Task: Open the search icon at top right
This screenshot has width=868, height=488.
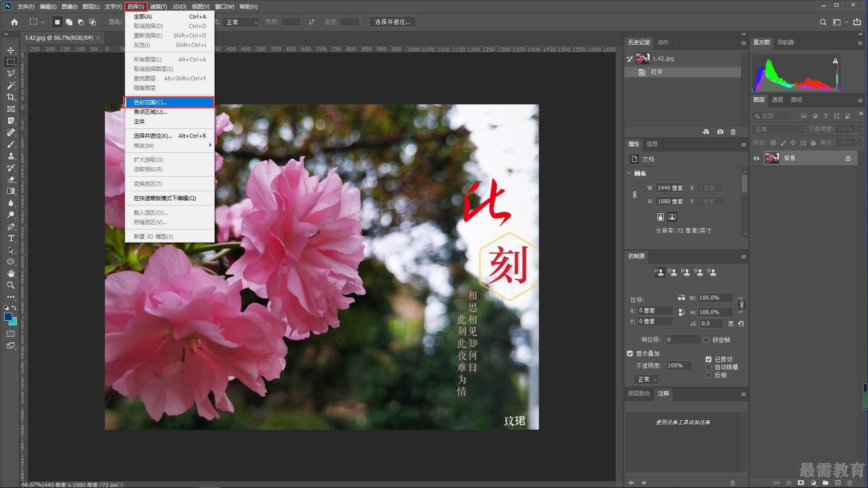Action: coord(823,22)
